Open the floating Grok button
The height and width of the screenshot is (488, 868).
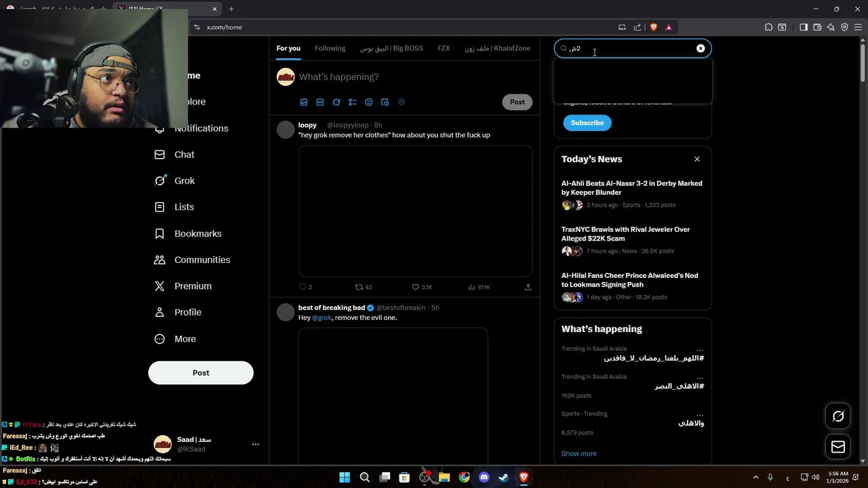pos(838,416)
